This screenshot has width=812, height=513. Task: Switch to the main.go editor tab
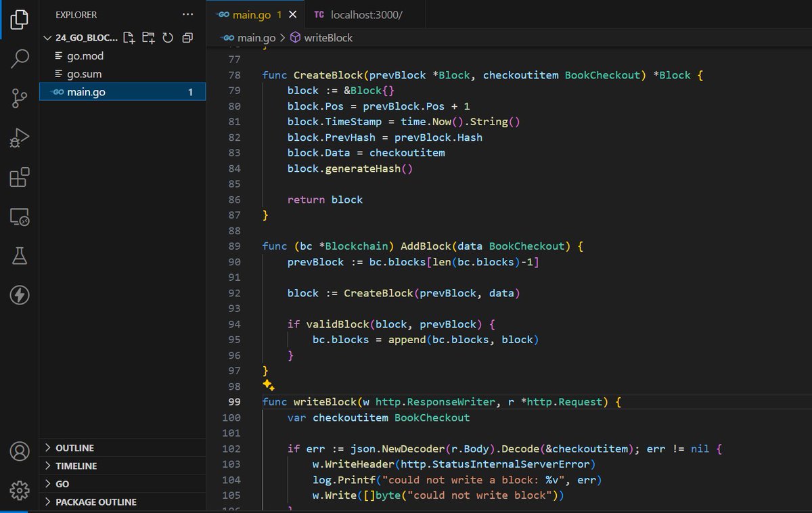point(255,14)
